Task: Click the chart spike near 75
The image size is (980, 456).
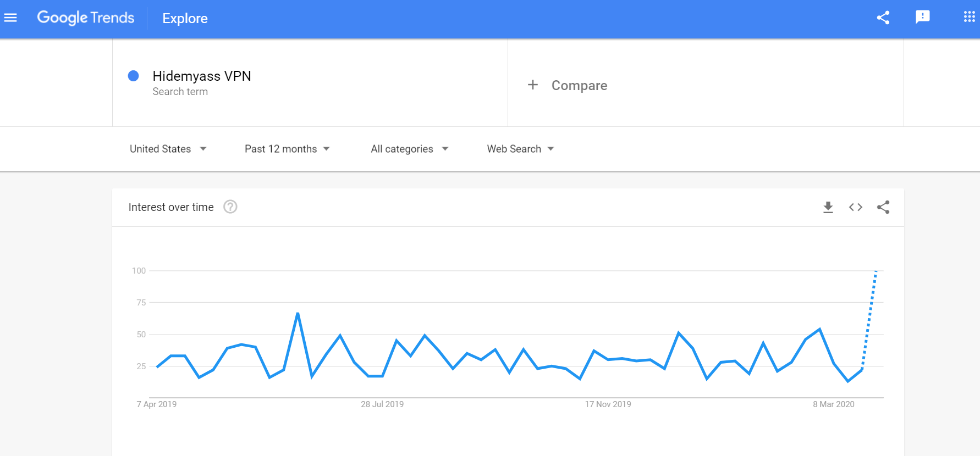Action: point(298,313)
